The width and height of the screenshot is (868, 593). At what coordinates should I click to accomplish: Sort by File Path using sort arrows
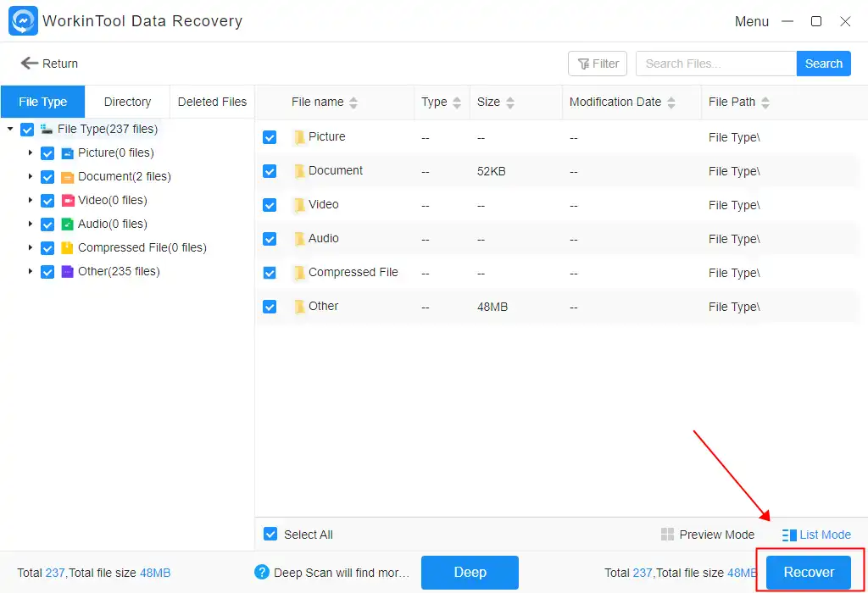coord(765,103)
